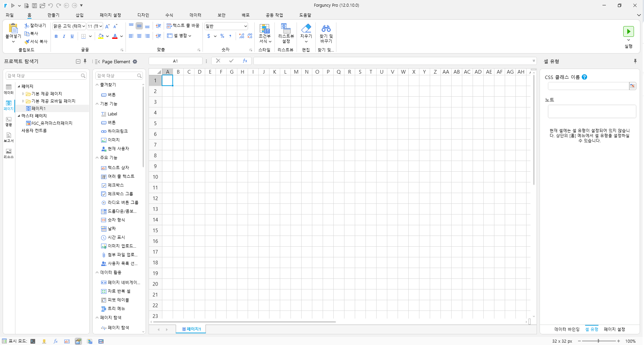Image resolution: width=644 pixels, height=345 pixels.
Task: Click the zoom slider in the status bar
Action: (598, 341)
